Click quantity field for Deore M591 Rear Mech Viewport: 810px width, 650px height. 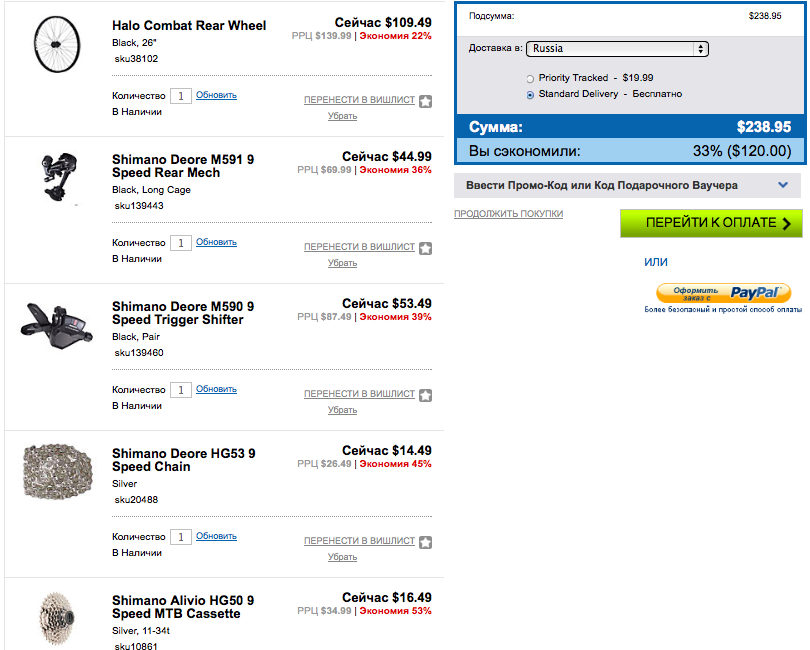click(x=181, y=243)
